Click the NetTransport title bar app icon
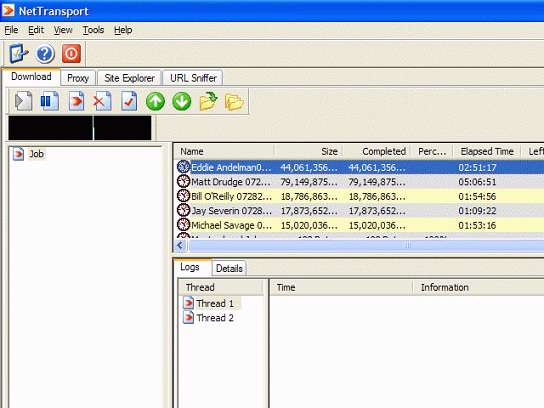The height and width of the screenshot is (408, 544). click(8, 10)
